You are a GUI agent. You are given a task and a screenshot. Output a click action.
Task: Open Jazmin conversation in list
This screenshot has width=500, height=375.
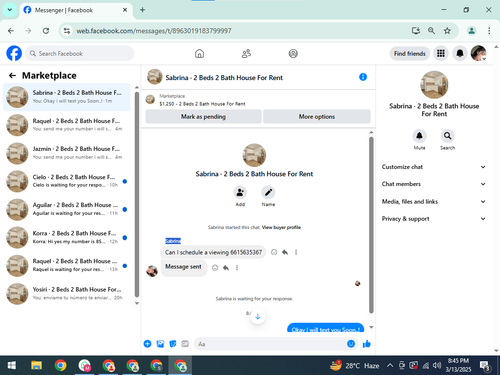click(x=67, y=153)
